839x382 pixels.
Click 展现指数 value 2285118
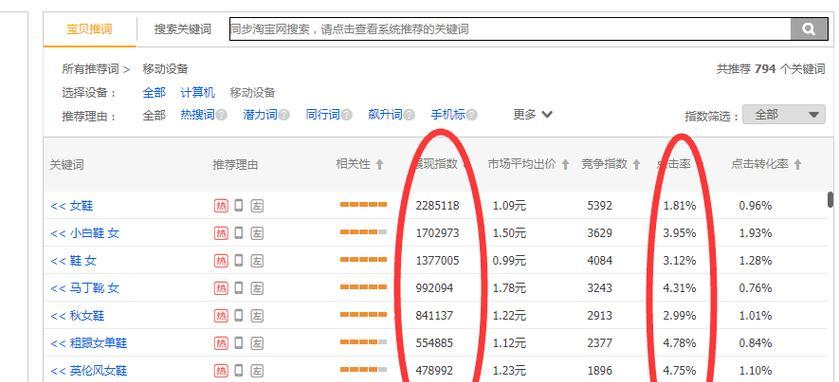437,205
